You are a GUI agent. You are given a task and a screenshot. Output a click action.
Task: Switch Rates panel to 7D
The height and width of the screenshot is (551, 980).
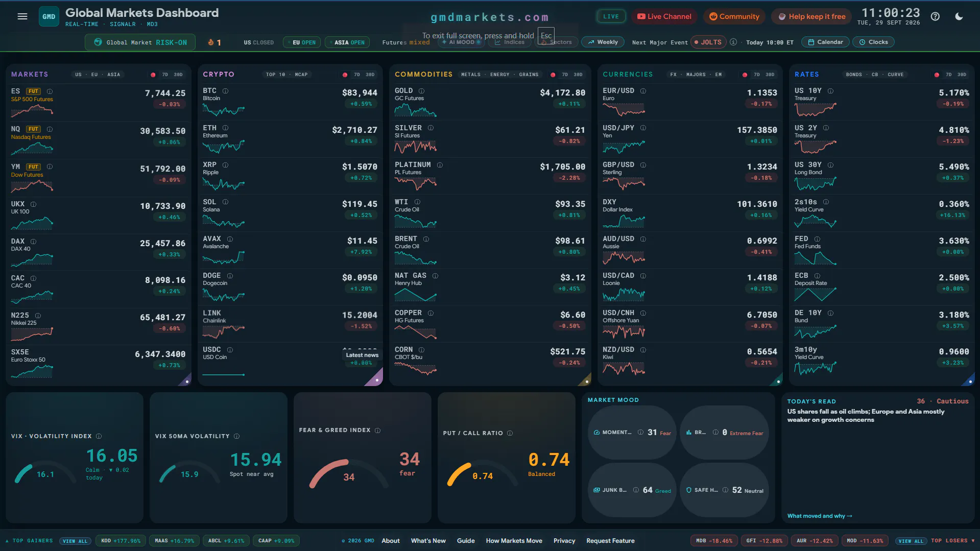click(x=948, y=75)
